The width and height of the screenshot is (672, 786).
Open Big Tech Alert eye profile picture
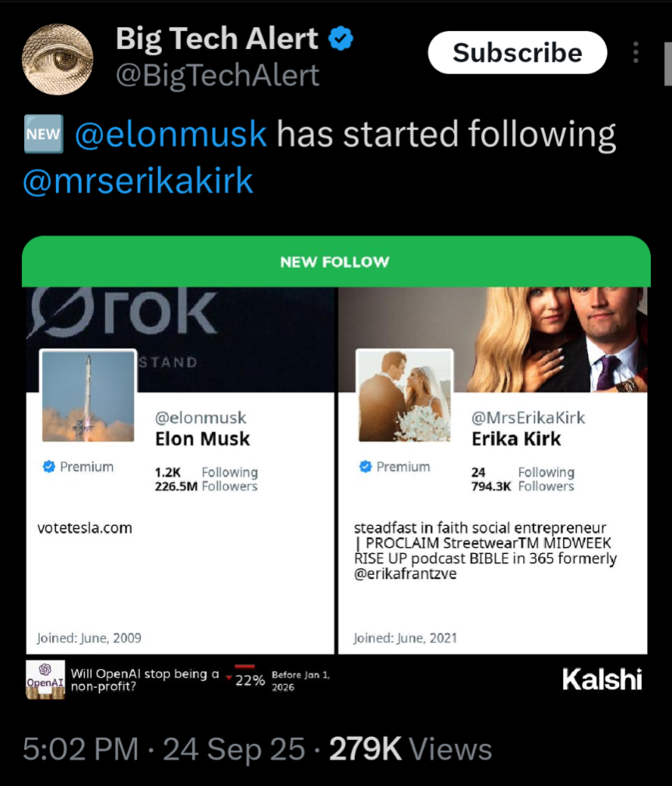(58, 59)
